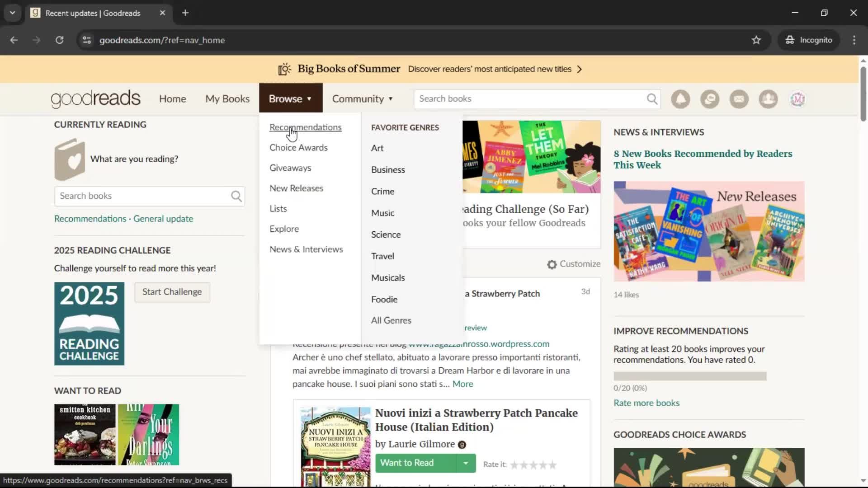Select Explore in Browse menu
868x488 pixels.
point(284,229)
